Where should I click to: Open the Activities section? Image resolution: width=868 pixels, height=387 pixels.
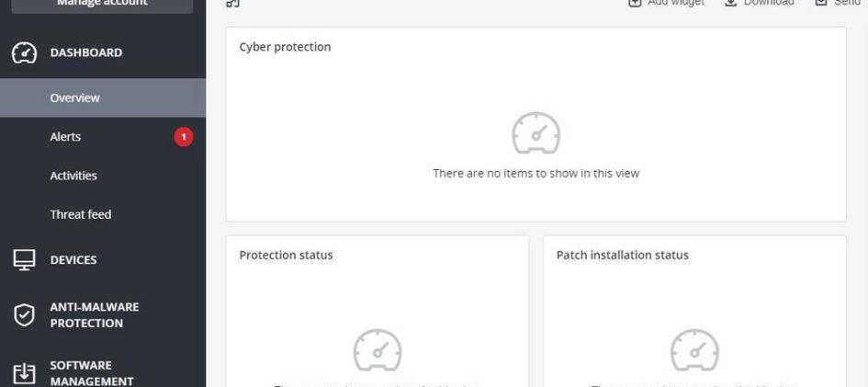73,176
